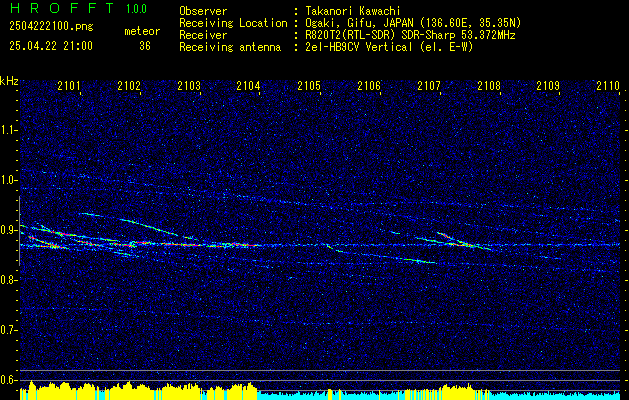Click time marker 2101
This screenshot has height=400, width=629.
[x=69, y=85]
